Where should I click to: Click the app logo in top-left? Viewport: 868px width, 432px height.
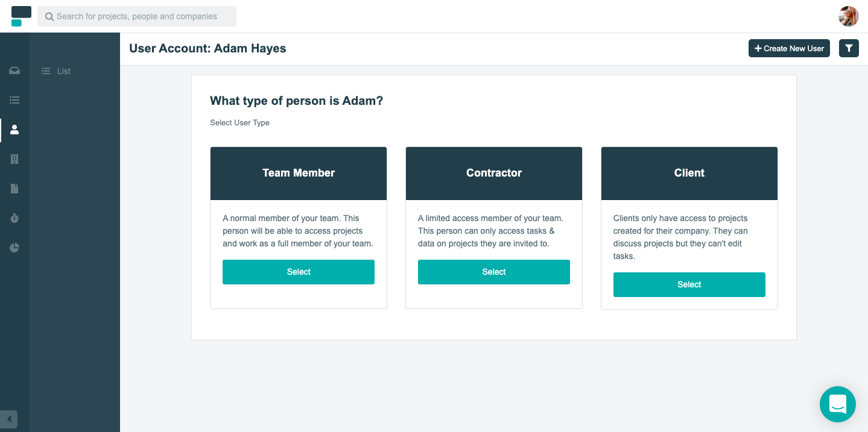(x=21, y=16)
